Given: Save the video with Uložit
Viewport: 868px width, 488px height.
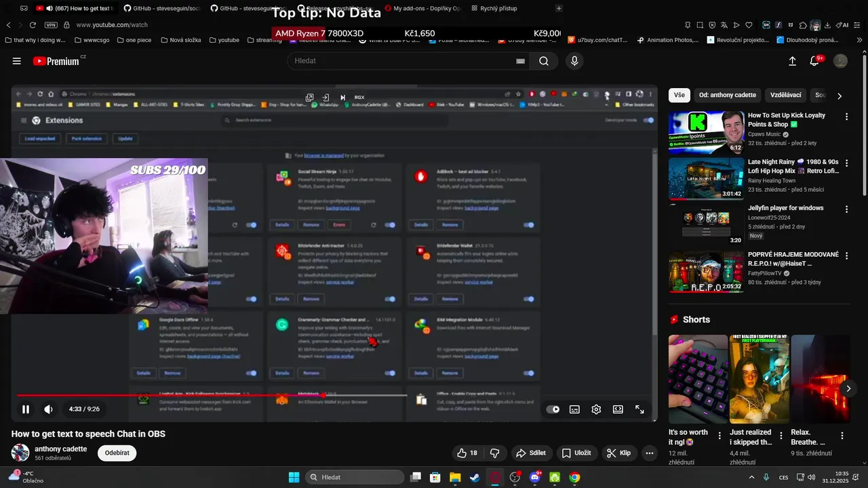Looking at the screenshot, I should pos(576,453).
